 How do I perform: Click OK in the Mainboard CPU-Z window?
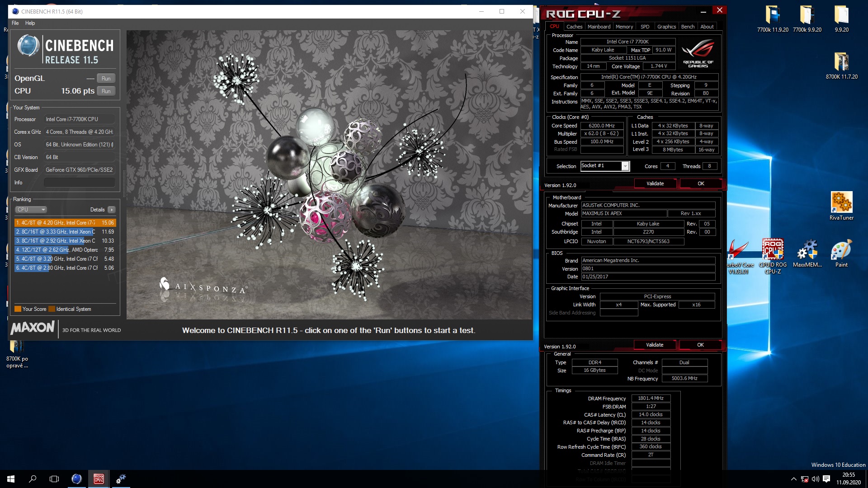click(x=700, y=345)
